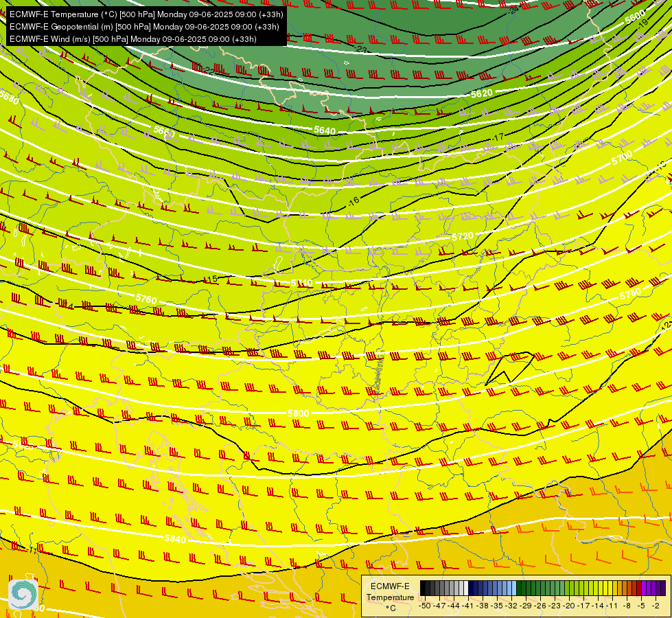Click the 5740 geopotential contour label

click(x=302, y=283)
